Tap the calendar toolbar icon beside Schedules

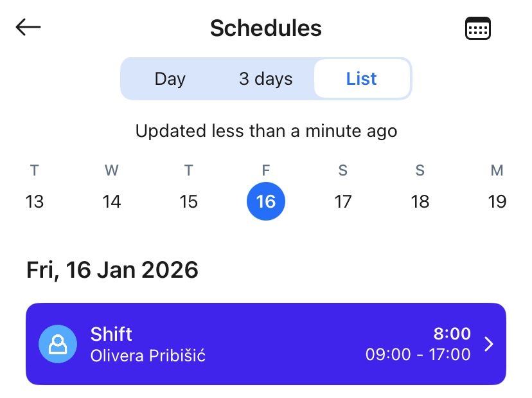(x=478, y=27)
